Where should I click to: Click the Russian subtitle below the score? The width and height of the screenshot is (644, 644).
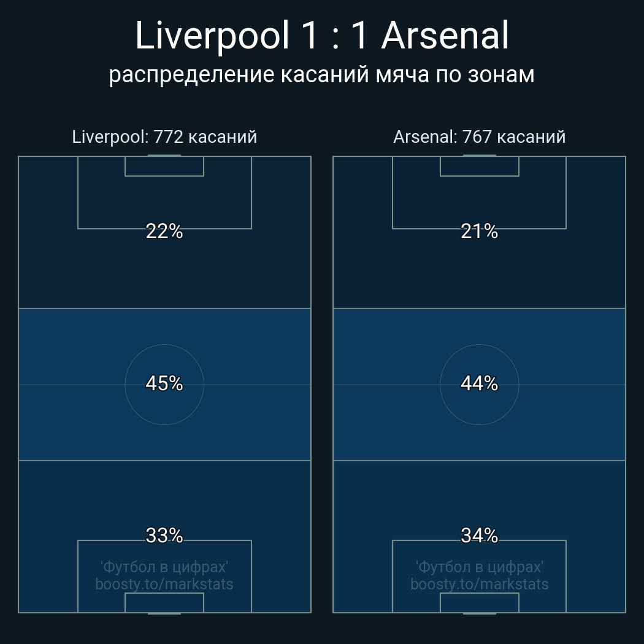point(321,74)
